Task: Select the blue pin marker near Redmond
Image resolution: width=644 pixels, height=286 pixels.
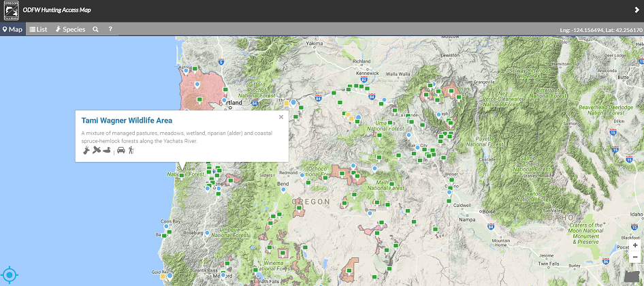Action: pos(302,176)
